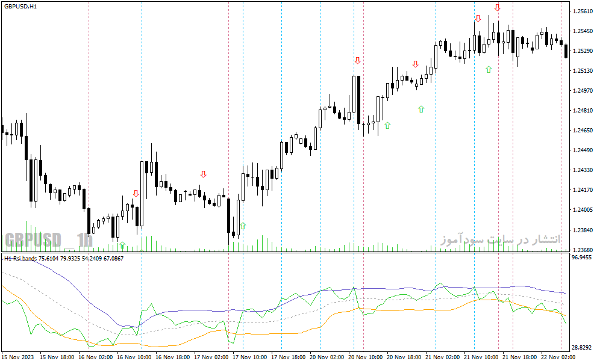Click the 15 Nov 2023 date label
Image resolution: width=597 pixels, height=364 pixels.
click(x=17, y=357)
